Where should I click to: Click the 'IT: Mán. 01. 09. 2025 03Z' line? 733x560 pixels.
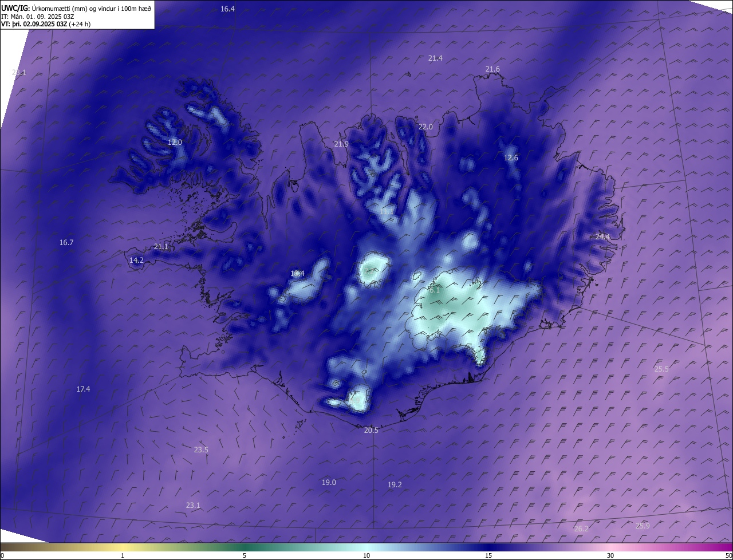[38, 16]
